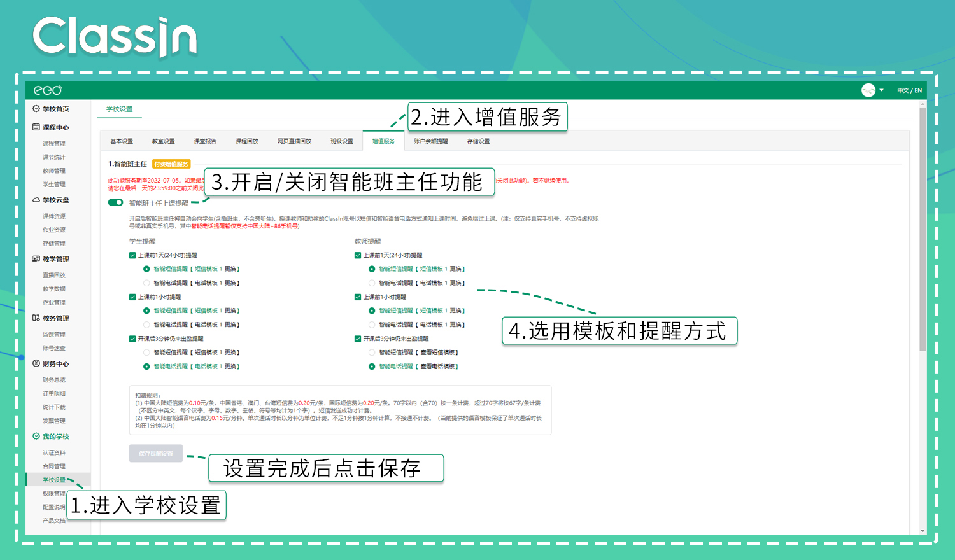Open the 账户余额提醒 tab
Screen dimensions: 955x560
(x=431, y=141)
